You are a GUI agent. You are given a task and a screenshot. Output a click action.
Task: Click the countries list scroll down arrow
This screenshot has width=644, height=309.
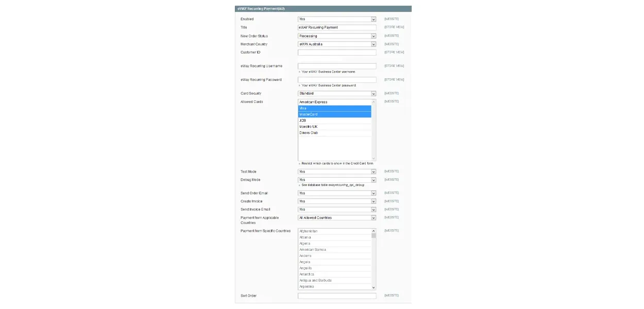[x=374, y=287]
